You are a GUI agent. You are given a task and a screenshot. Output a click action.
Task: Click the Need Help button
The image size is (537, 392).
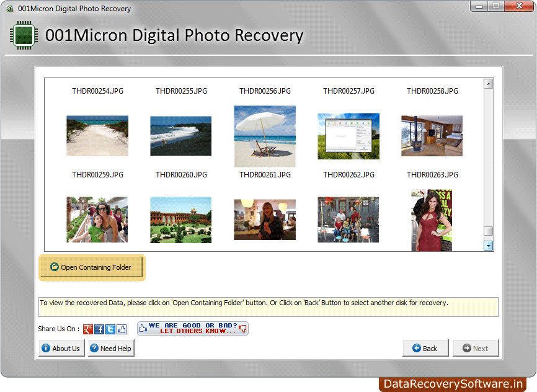coord(111,348)
